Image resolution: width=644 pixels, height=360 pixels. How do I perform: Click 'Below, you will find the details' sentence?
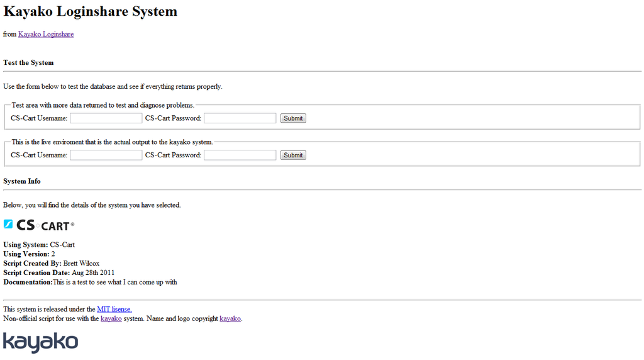coord(92,205)
